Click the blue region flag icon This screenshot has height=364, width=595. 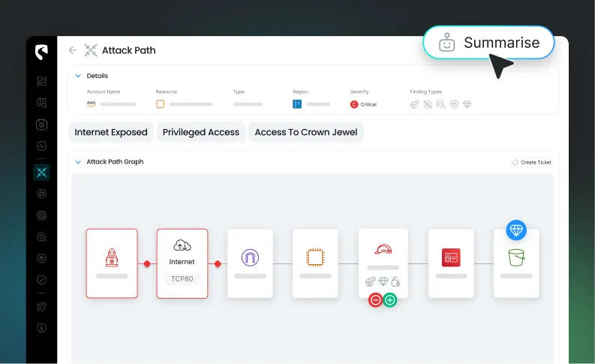click(297, 104)
